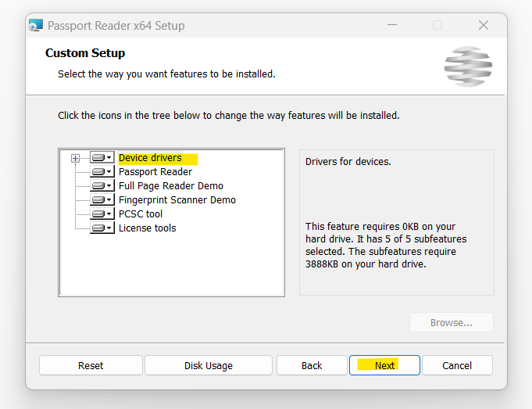Select the Full Page Reader Demo item
The image size is (532, 409).
coord(171,186)
